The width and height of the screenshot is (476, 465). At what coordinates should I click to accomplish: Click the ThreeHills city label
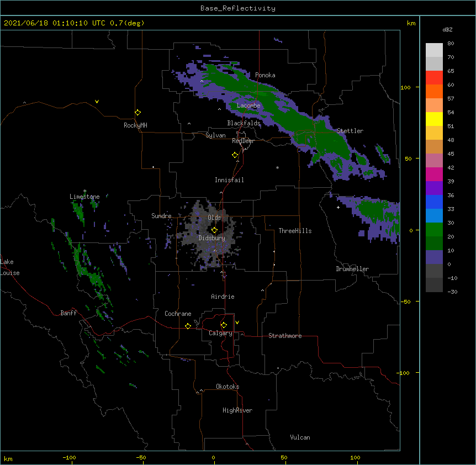click(295, 231)
